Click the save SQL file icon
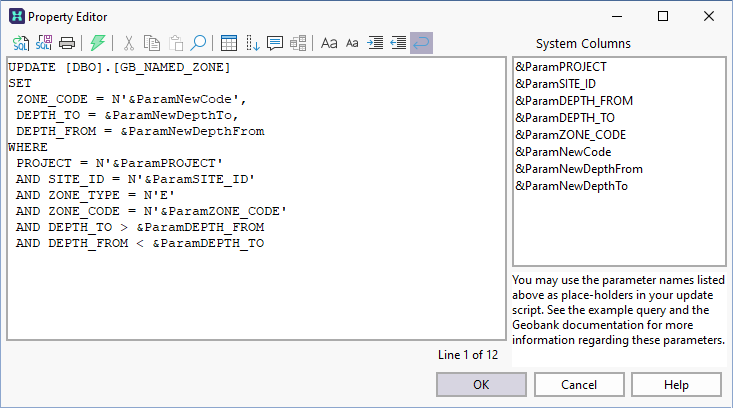This screenshot has height=408, width=733. pyautogui.click(x=44, y=43)
